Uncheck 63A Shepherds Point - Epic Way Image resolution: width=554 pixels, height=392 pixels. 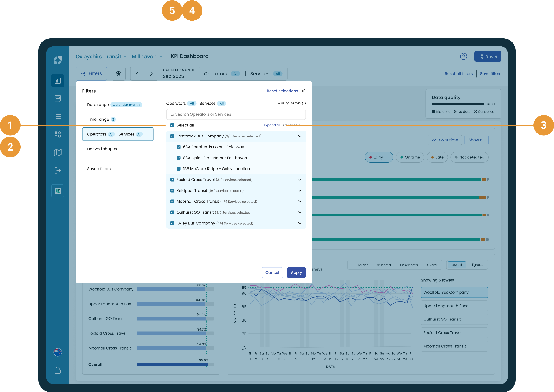coord(178,147)
